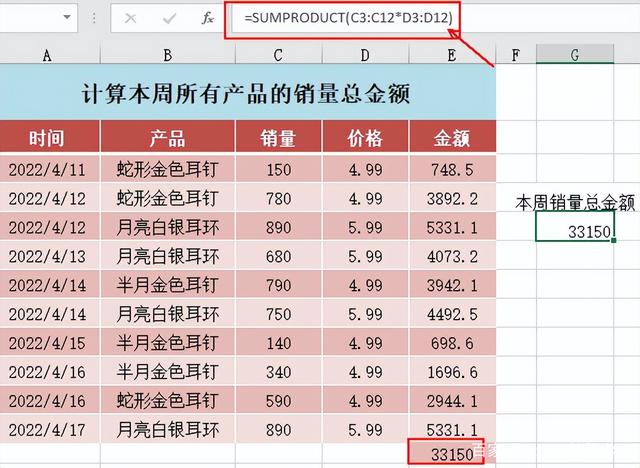Select sales quantity cell 780
This screenshot has height=468, width=640.
coord(279,198)
